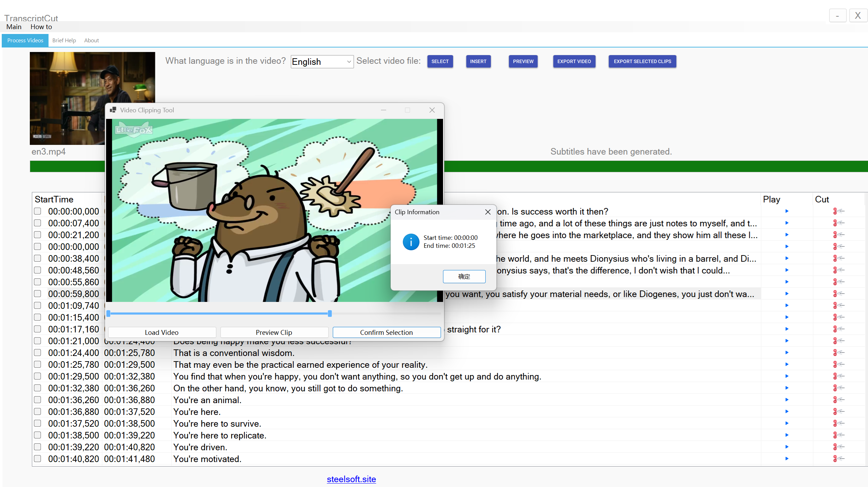Switch to the Brief Help tab

pyautogui.click(x=64, y=41)
